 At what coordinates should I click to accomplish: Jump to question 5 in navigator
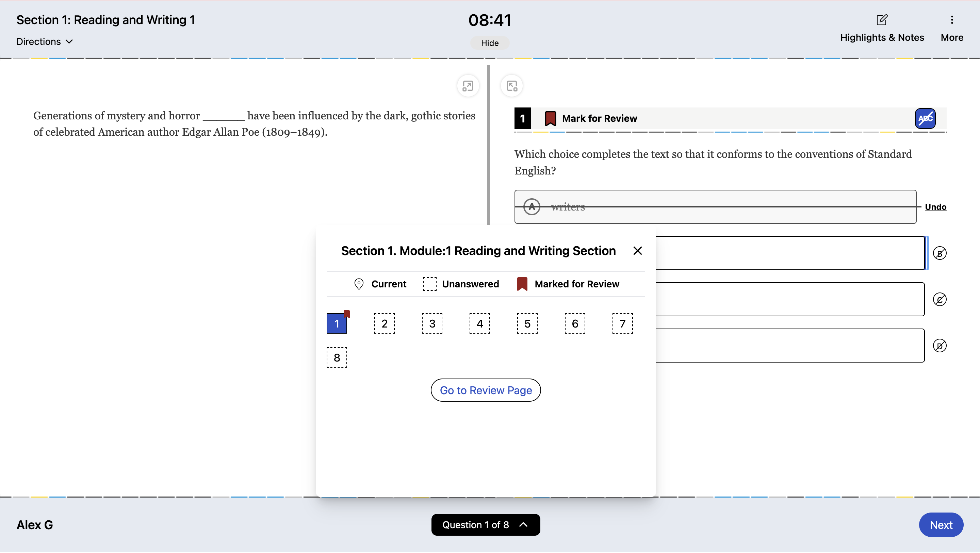[x=527, y=324]
